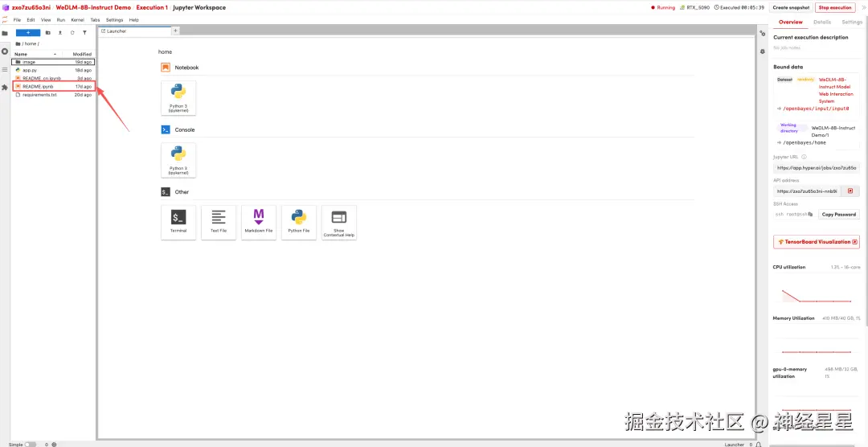The height and width of the screenshot is (447, 868).
Task: Show the Table of Contents sidebar
Action: 5,69
